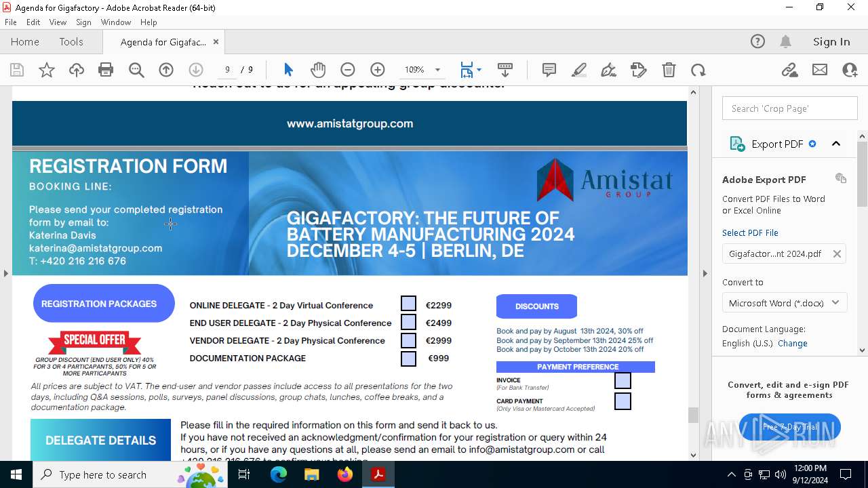Open Microsoft Edge from the taskbar
The height and width of the screenshot is (488, 868).
[279, 474]
